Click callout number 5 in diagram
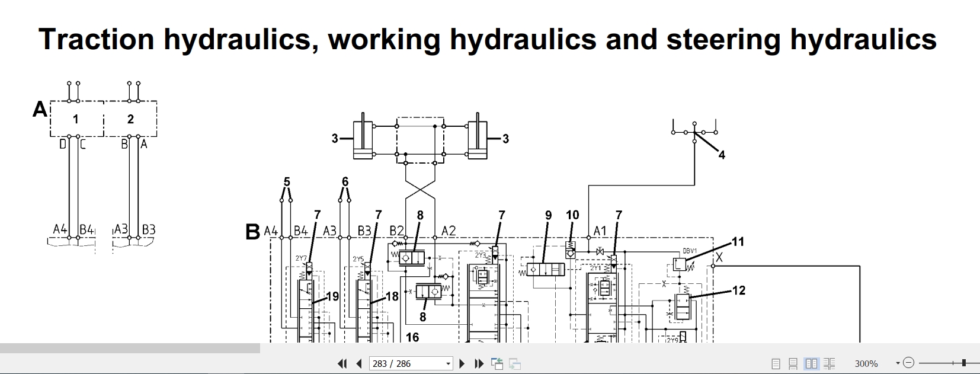980x374 pixels. 287,181
